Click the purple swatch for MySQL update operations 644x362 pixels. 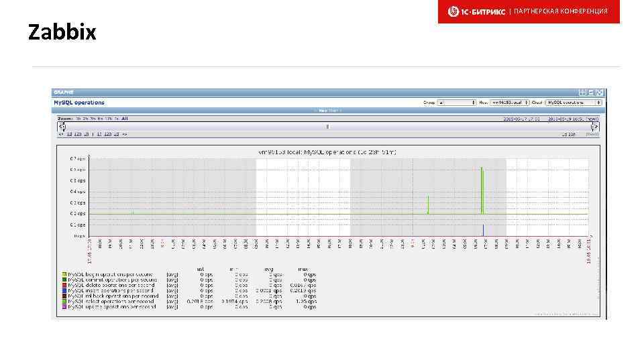(64, 306)
